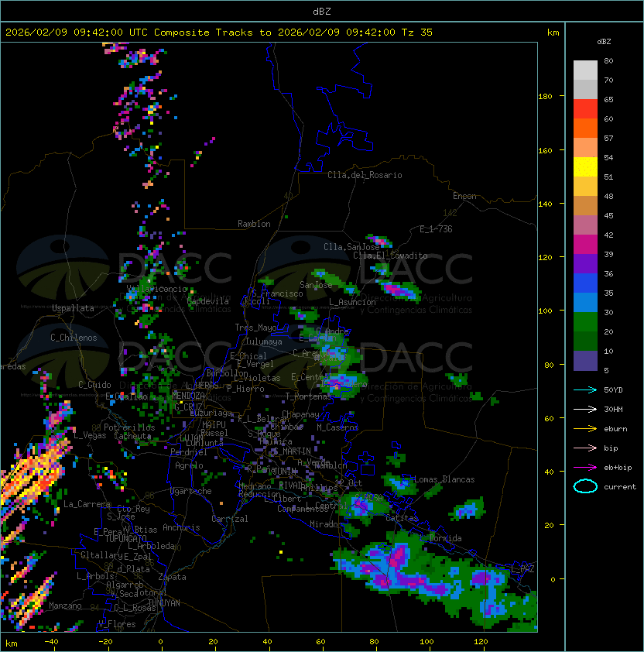Click the Potrerillos map label
This screenshot has width=644, height=652.
(x=129, y=427)
